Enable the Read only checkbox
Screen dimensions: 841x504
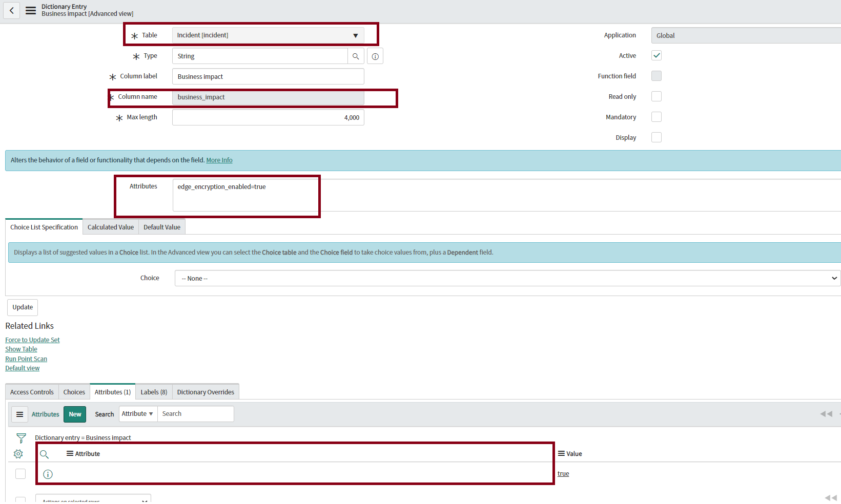[x=656, y=96]
